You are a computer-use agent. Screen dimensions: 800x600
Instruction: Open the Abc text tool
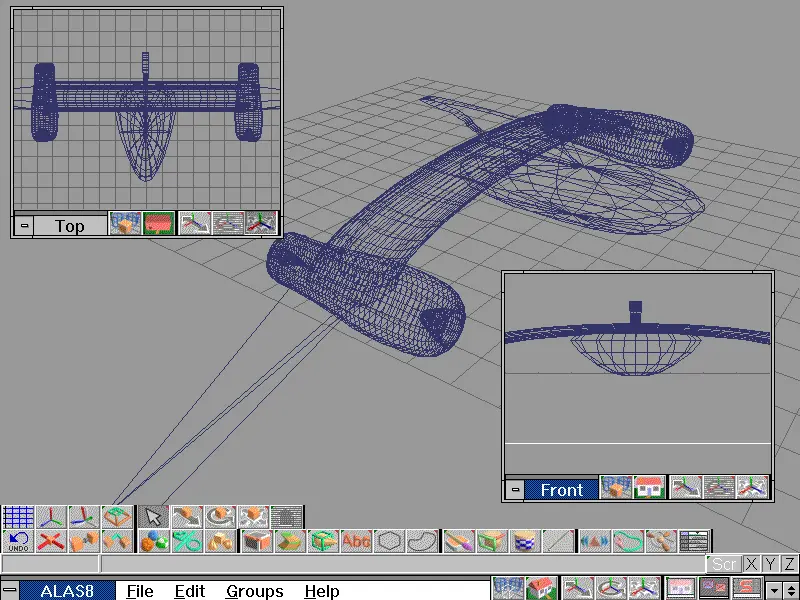[356, 541]
